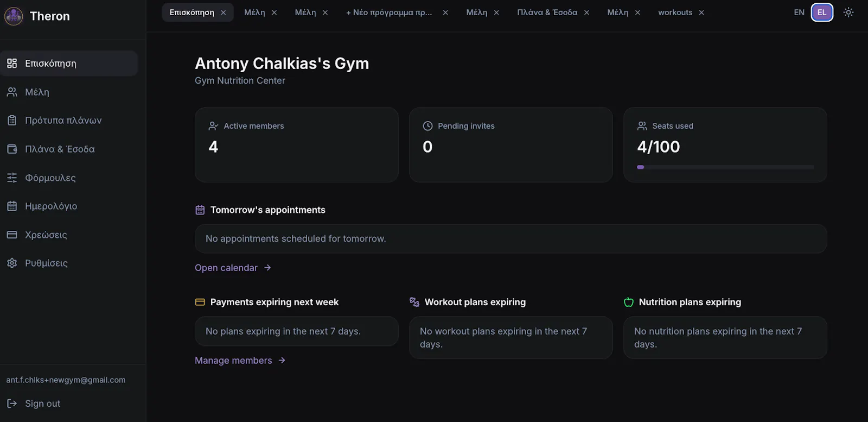868x422 pixels.
Task: Click Tomorrow's appointments calendar icon
Action: [200, 210]
